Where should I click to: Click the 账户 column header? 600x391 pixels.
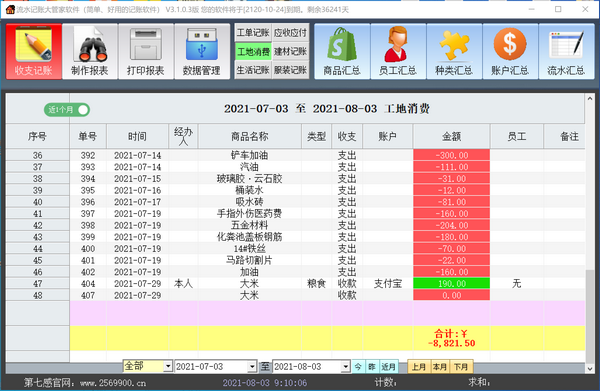click(x=388, y=136)
